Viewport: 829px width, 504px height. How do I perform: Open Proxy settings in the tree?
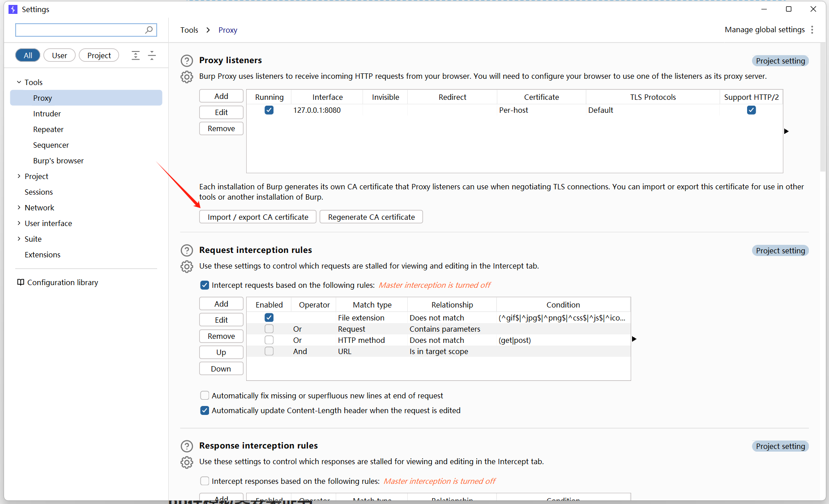point(86,98)
